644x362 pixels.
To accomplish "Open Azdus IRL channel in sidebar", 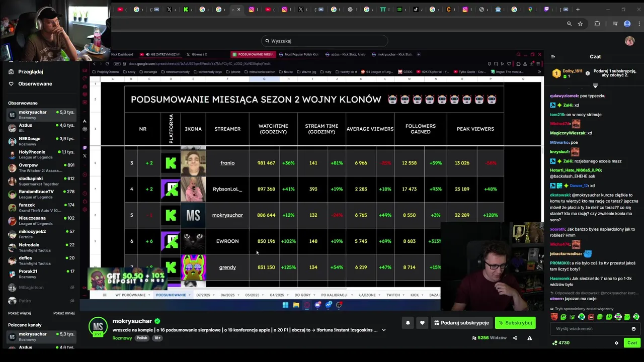I will click(42, 128).
